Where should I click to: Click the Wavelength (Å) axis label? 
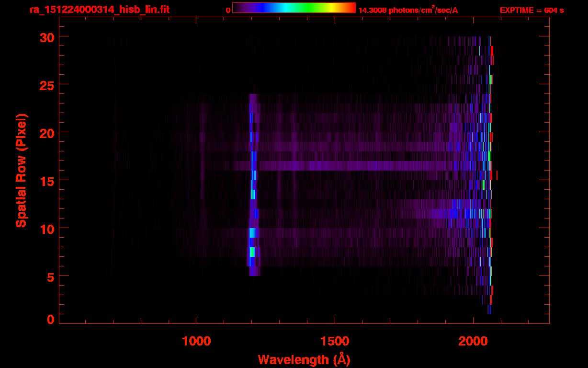pos(304,360)
